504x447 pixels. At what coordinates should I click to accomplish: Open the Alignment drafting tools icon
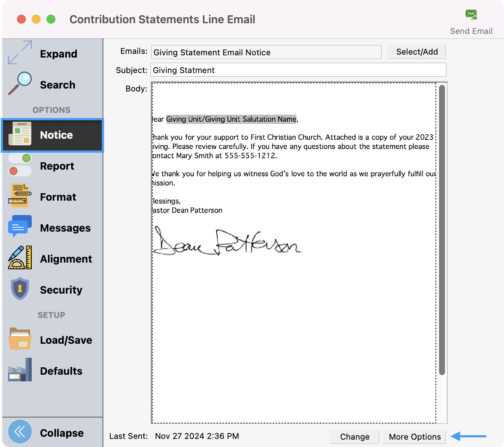pyautogui.click(x=20, y=258)
